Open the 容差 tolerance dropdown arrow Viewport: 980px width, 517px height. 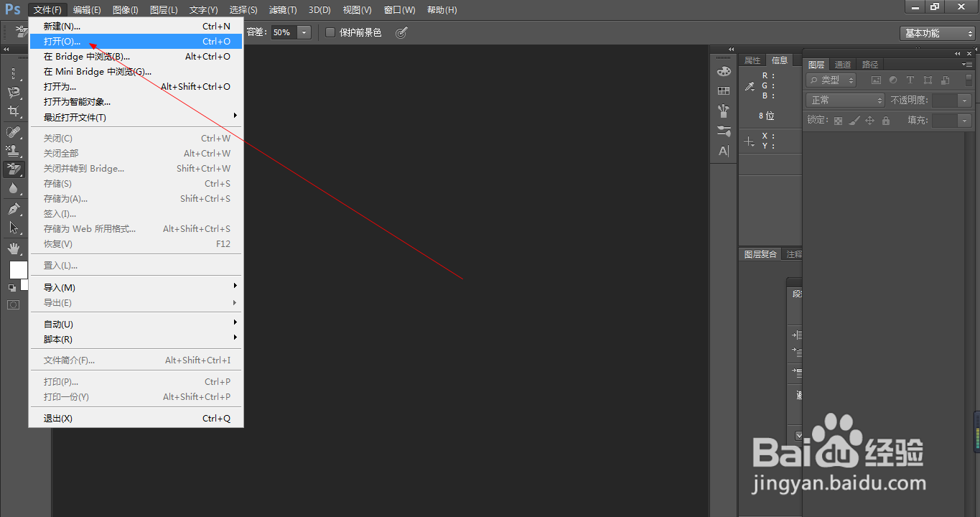tap(304, 32)
